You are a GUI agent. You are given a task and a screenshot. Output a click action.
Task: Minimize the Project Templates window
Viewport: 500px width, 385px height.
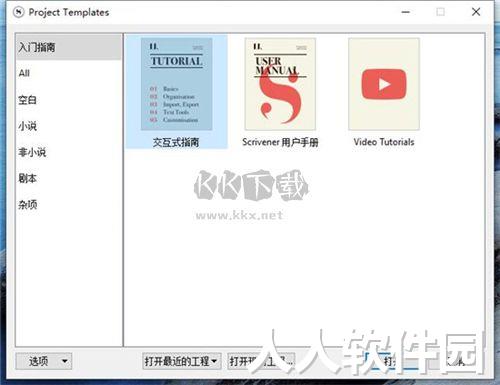click(406, 12)
